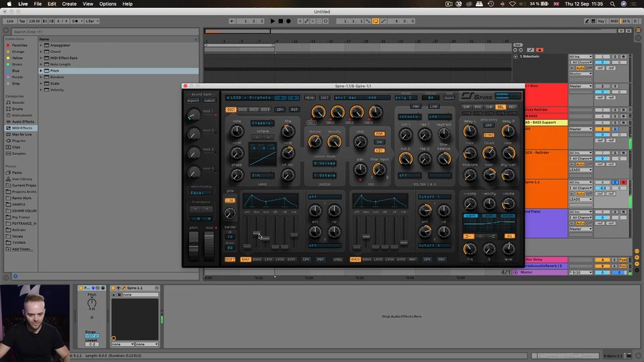644x362 pixels.
Task: Click the macOS Spotlight search icon
Action: click(612, 4)
